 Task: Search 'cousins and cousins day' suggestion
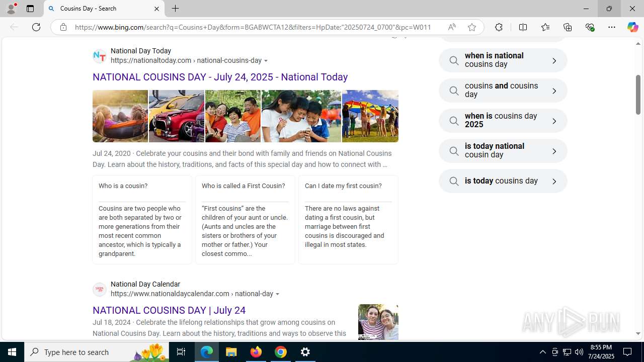(503, 90)
